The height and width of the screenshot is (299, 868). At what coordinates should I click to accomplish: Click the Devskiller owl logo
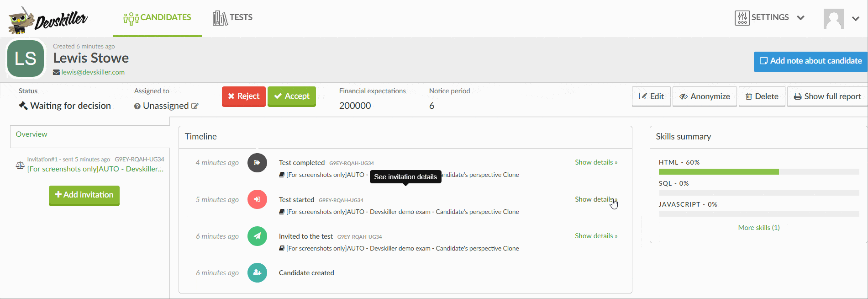[47, 20]
